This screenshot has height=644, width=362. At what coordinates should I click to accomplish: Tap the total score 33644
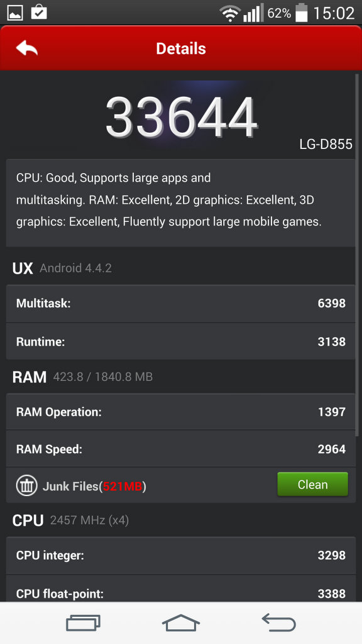point(181,116)
